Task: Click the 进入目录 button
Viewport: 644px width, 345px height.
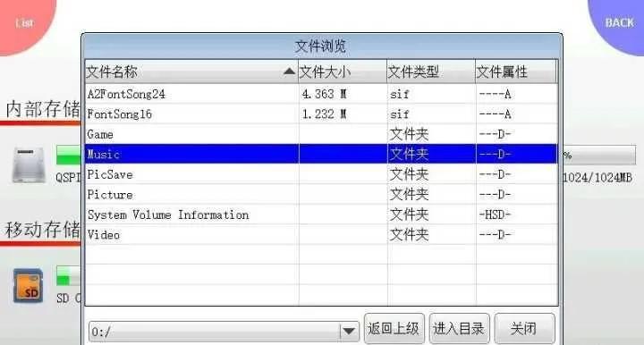Action: coord(459,328)
